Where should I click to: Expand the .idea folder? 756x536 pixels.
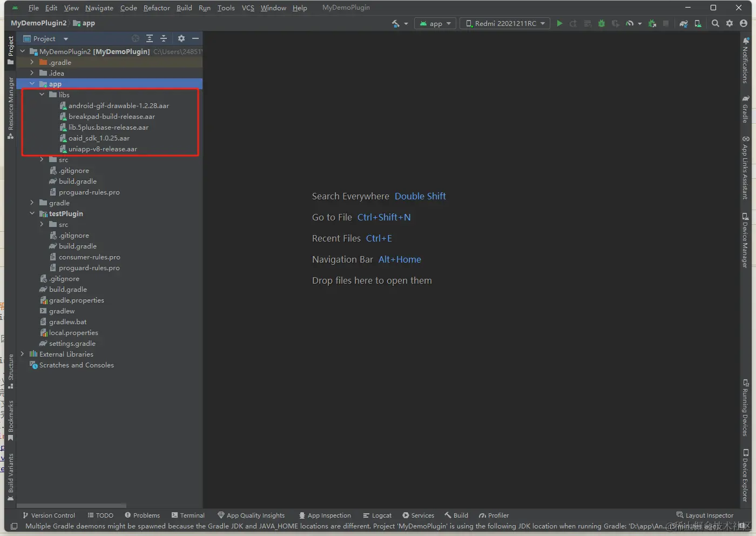click(32, 73)
